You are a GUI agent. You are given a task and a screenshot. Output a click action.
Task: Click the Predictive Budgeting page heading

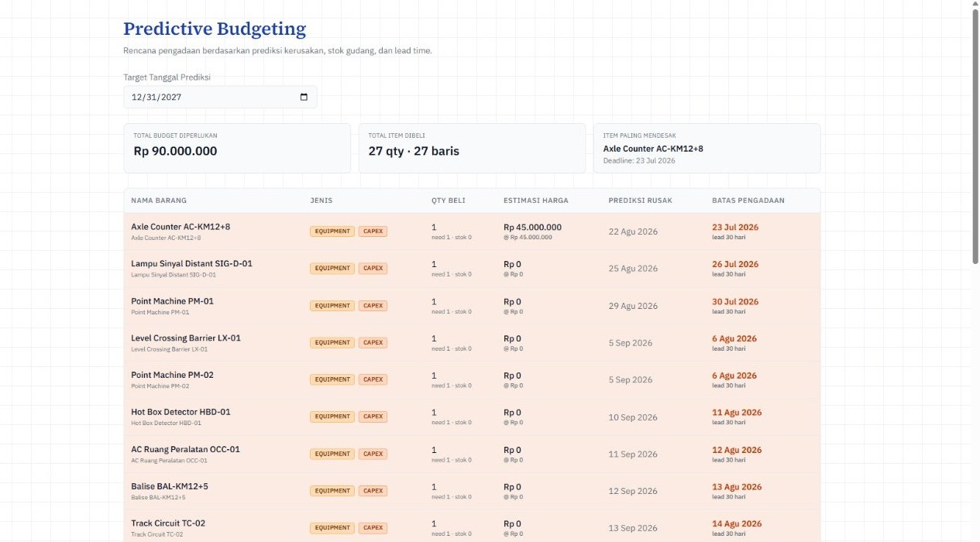point(215,29)
